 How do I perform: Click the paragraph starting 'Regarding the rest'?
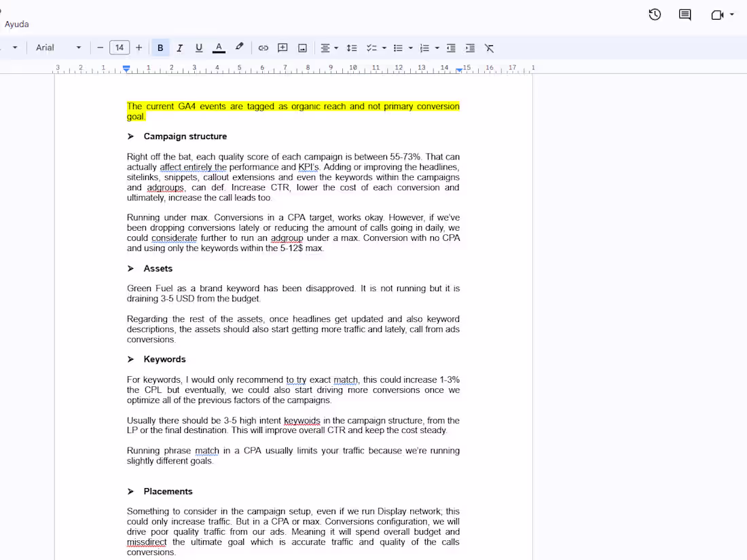[293, 329]
